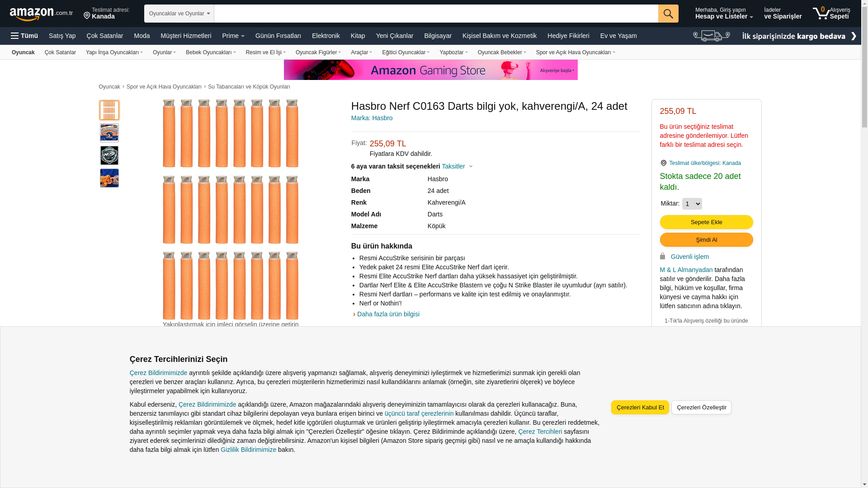Click the Çerezleri Özelleştir button
This screenshot has height=488, width=868.
[x=701, y=407]
